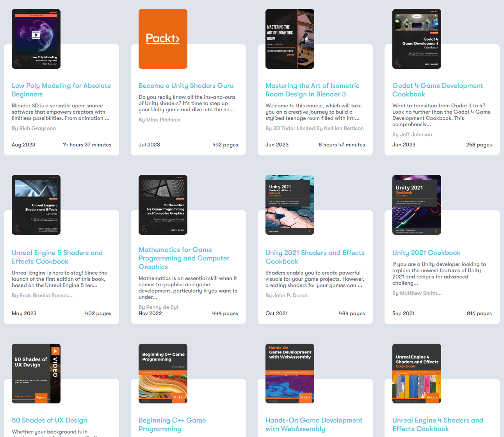Screen dimensions: 504x437
Task: Click Shaders enable you to create description
Action: (x=315, y=279)
